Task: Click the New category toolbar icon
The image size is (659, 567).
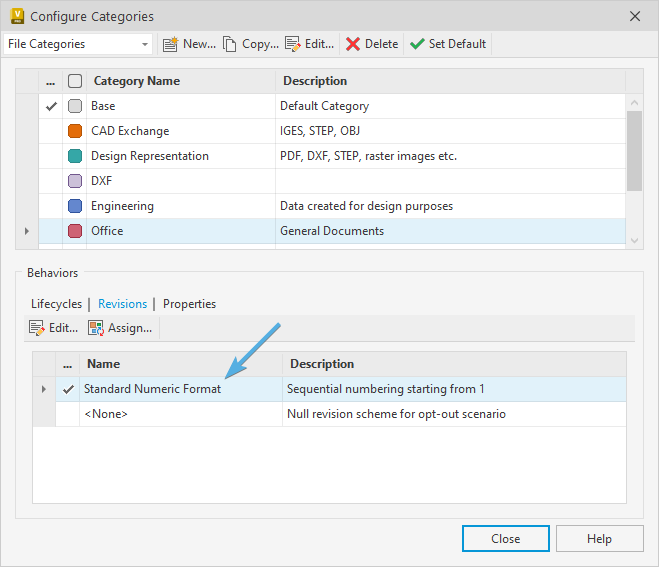Action: pyautogui.click(x=170, y=44)
